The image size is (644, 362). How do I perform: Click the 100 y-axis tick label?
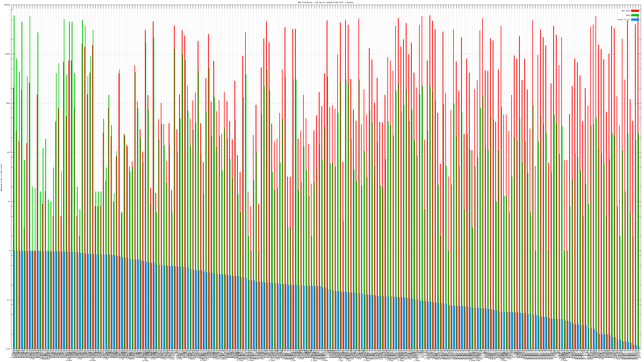[9, 152]
